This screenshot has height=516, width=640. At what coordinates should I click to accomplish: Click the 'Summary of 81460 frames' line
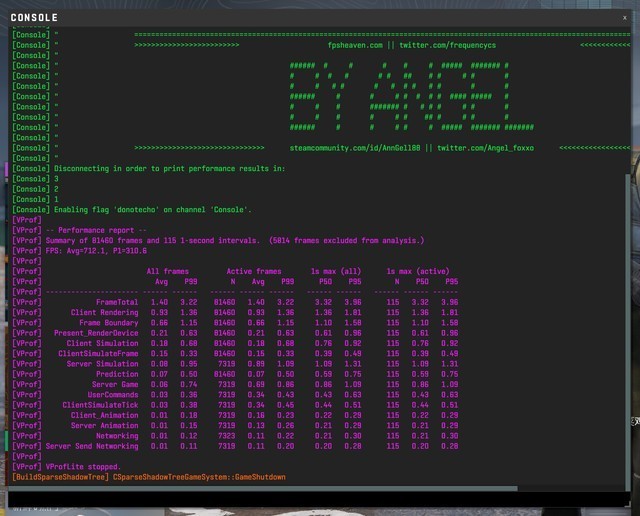235,240
